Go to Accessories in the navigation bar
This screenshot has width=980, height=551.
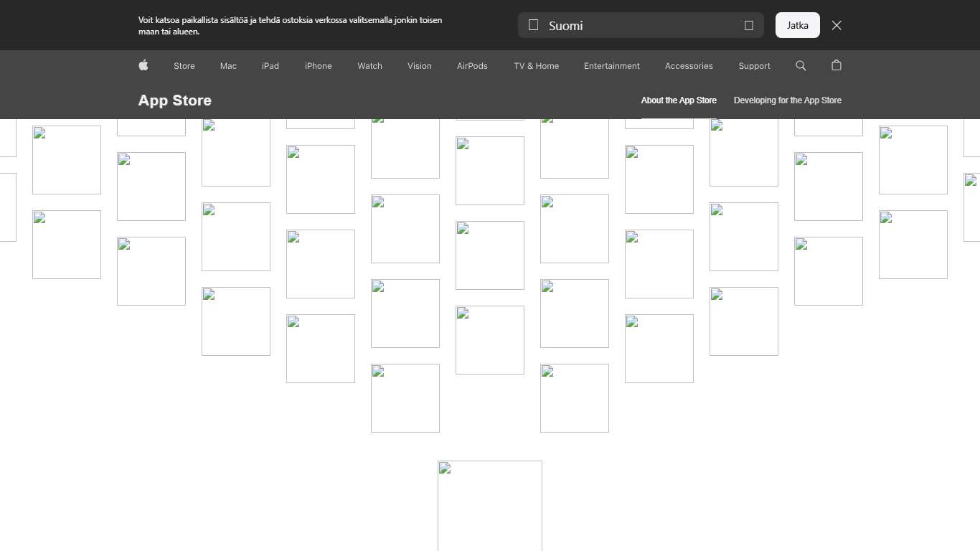tap(689, 65)
